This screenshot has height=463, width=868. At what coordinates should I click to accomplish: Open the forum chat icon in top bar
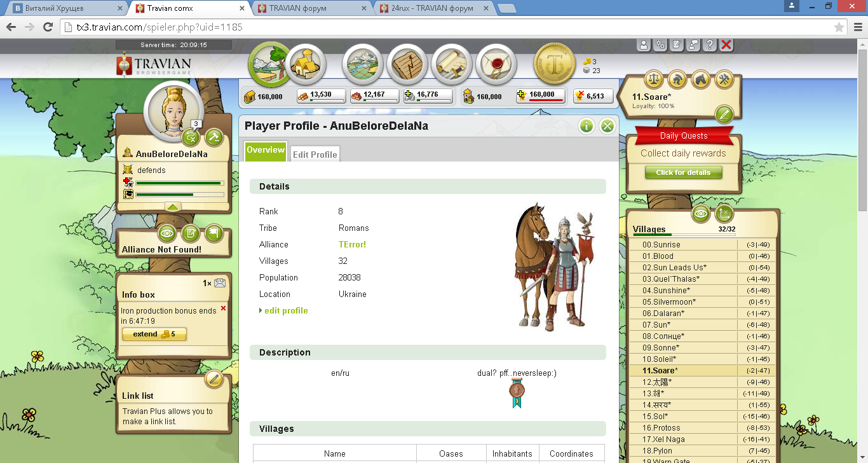point(693,45)
